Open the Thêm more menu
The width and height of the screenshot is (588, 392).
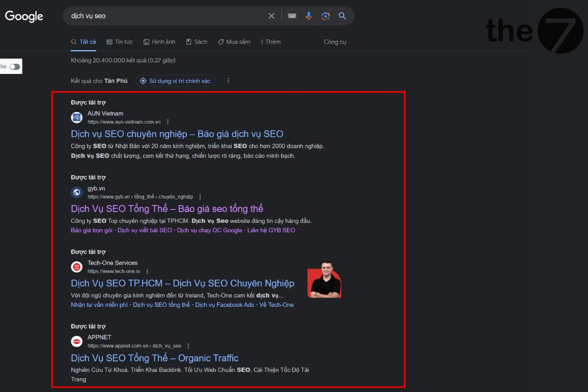point(270,42)
